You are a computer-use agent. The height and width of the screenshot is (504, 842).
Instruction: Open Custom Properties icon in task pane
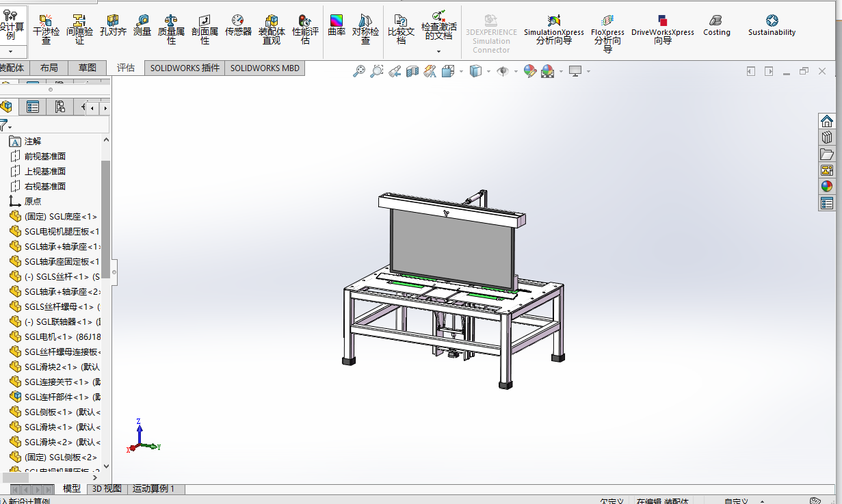tap(827, 203)
